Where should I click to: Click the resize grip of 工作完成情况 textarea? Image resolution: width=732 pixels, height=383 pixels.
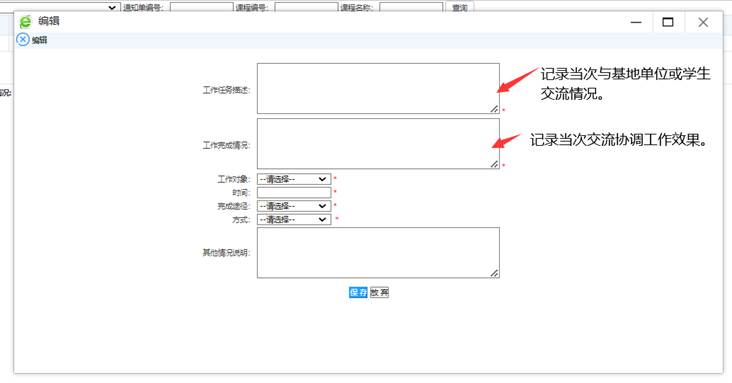point(494,164)
